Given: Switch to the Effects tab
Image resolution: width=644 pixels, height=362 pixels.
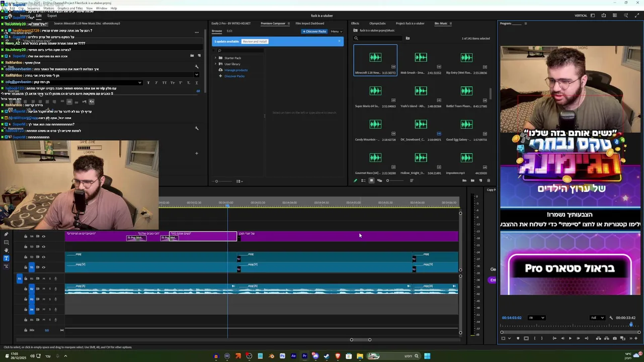Looking at the screenshot, I should point(355,23).
